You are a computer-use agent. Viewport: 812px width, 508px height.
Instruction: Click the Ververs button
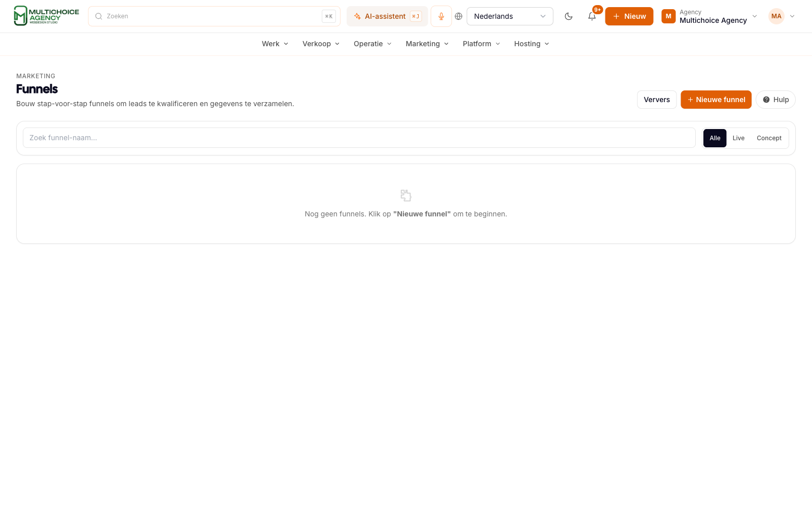(657, 100)
